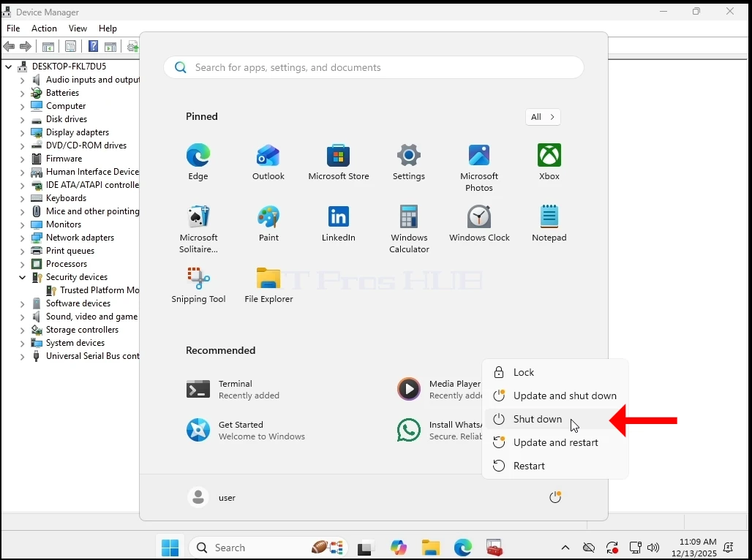The height and width of the screenshot is (560, 752).
Task: Open the View menu
Action: point(78,29)
